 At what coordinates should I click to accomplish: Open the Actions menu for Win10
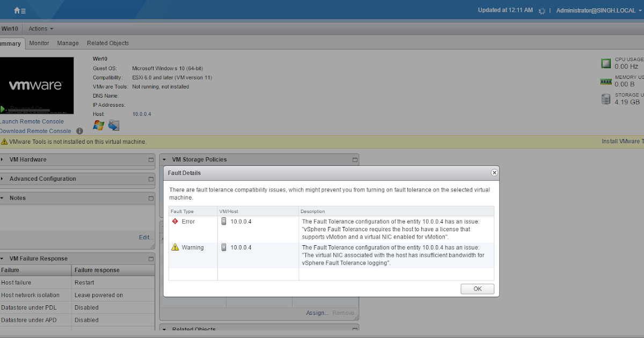click(x=36, y=28)
